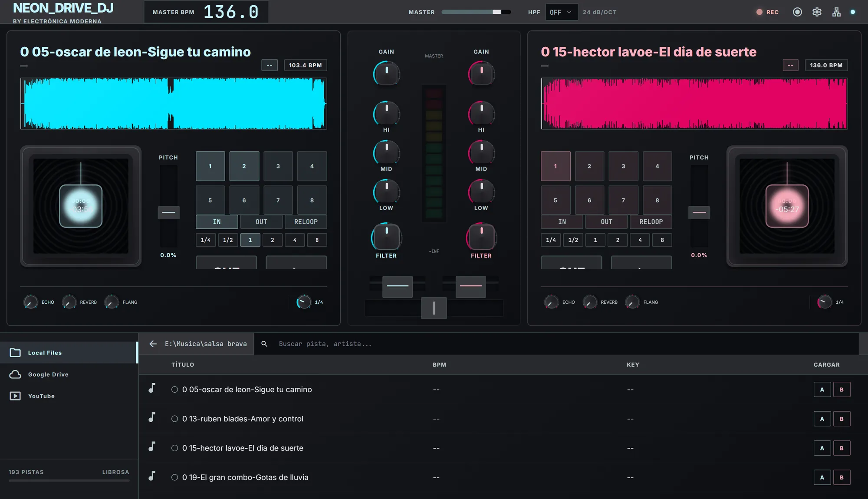The width and height of the screenshot is (868, 499).
Task: Click the search magnifier icon
Action: 264,344
